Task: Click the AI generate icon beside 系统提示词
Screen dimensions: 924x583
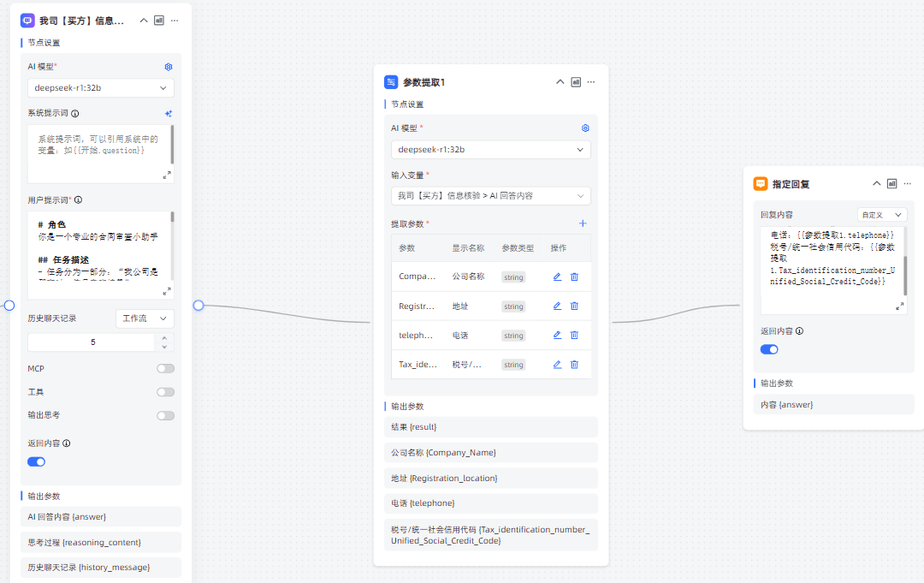Action: [x=169, y=113]
